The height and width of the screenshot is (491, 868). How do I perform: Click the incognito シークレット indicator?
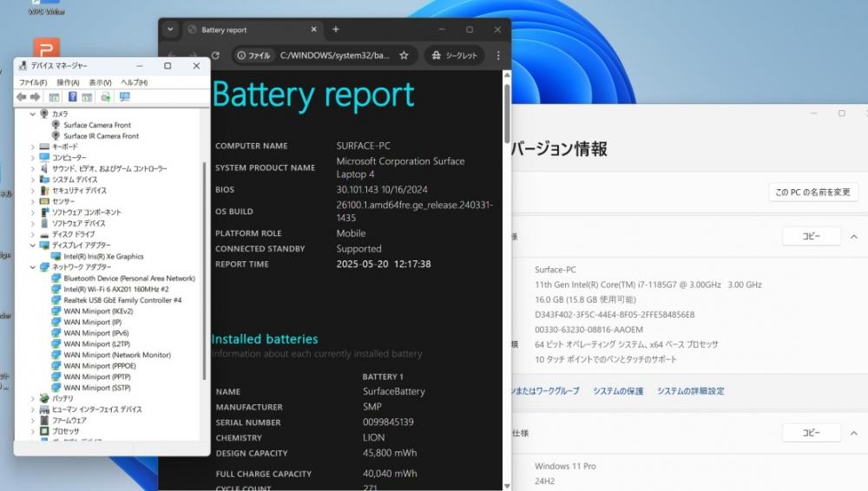(455, 56)
